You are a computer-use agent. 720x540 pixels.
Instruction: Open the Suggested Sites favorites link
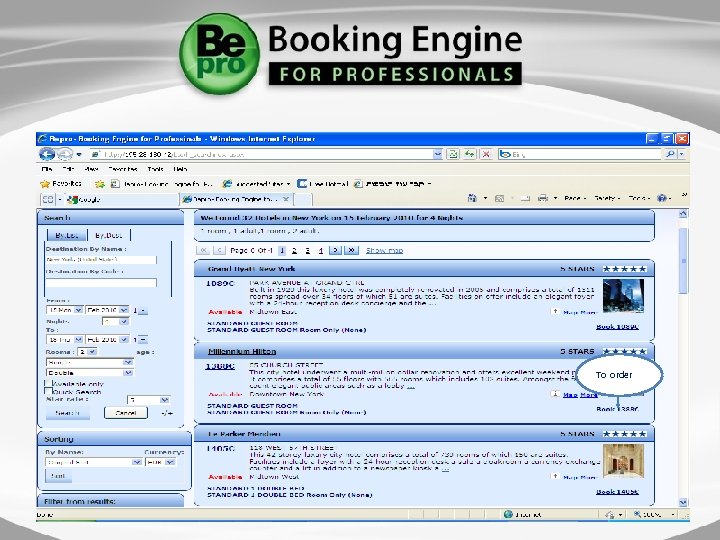tap(257, 184)
